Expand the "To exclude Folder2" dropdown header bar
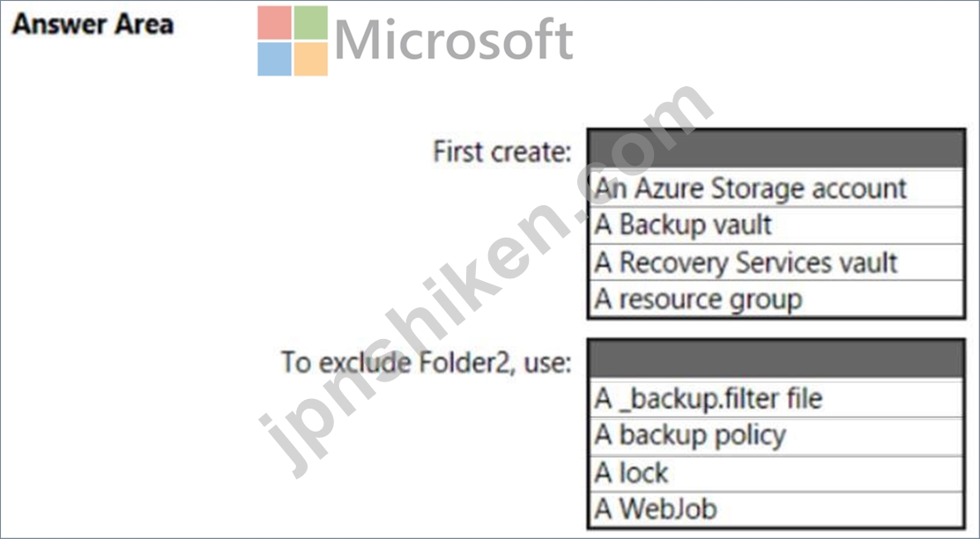The width and height of the screenshot is (980, 539). pyautogui.click(x=776, y=359)
